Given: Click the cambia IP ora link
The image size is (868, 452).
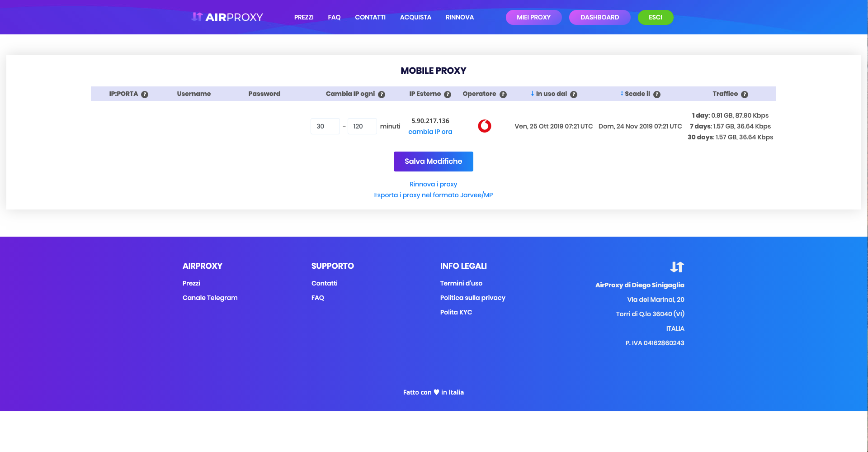Looking at the screenshot, I should click(x=430, y=132).
